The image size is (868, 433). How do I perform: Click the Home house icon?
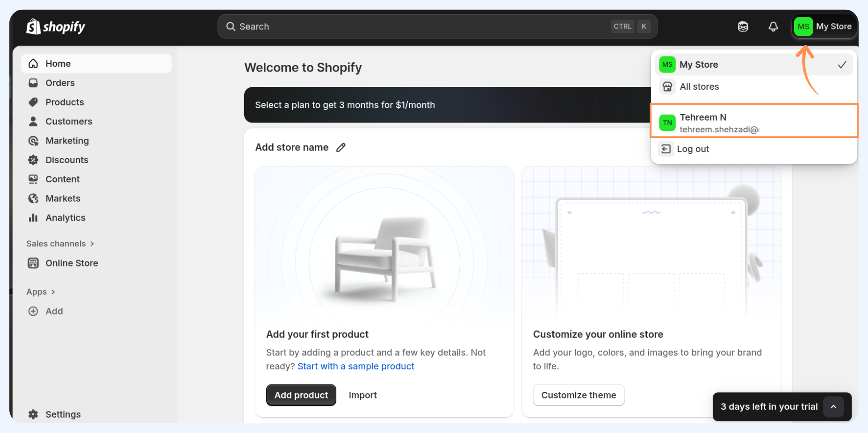click(x=33, y=64)
